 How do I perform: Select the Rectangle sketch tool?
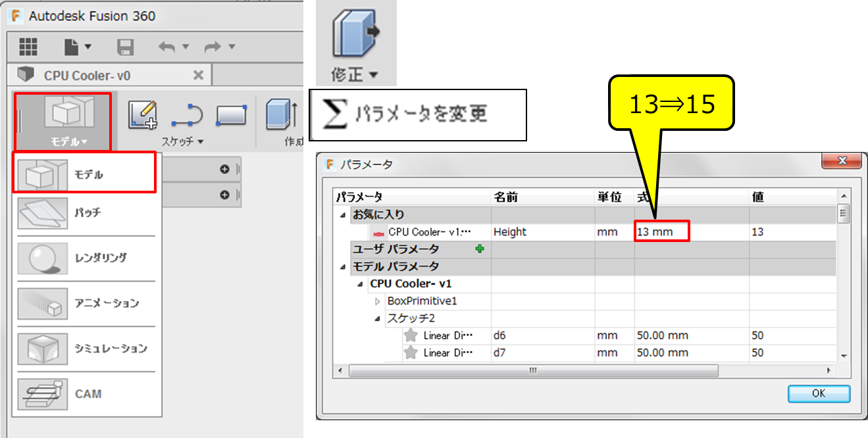pyautogui.click(x=231, y=114)
